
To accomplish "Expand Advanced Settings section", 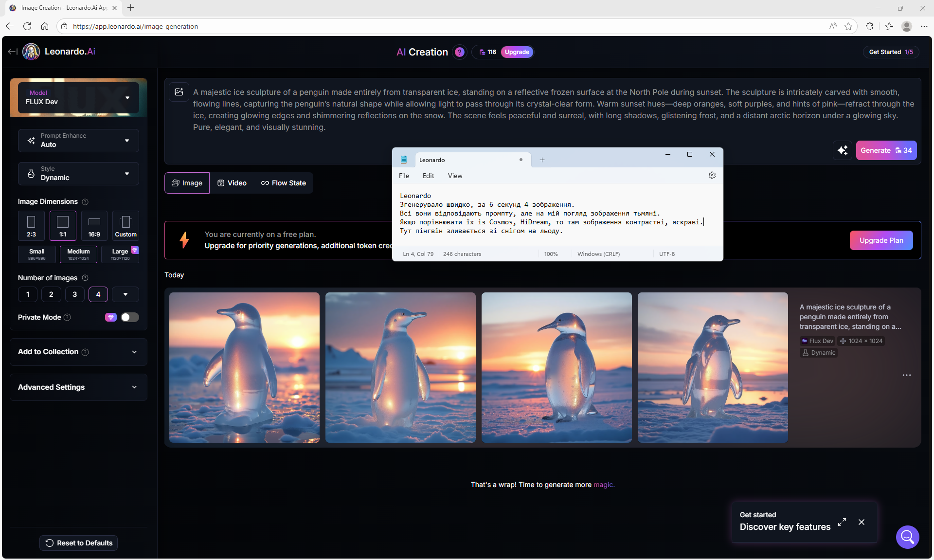I will 78,387.
